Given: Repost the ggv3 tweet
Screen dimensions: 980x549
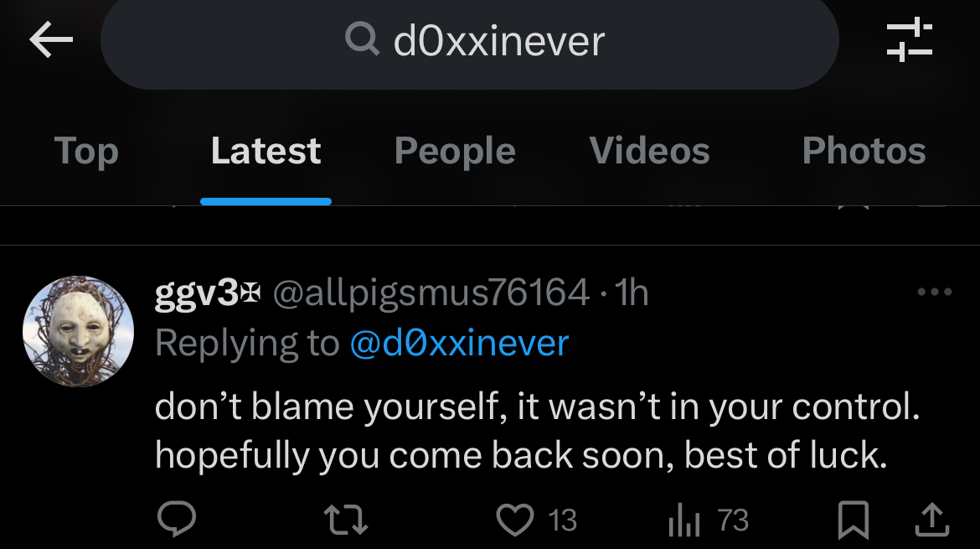Looking at the screenshot, I should (346, 520).
